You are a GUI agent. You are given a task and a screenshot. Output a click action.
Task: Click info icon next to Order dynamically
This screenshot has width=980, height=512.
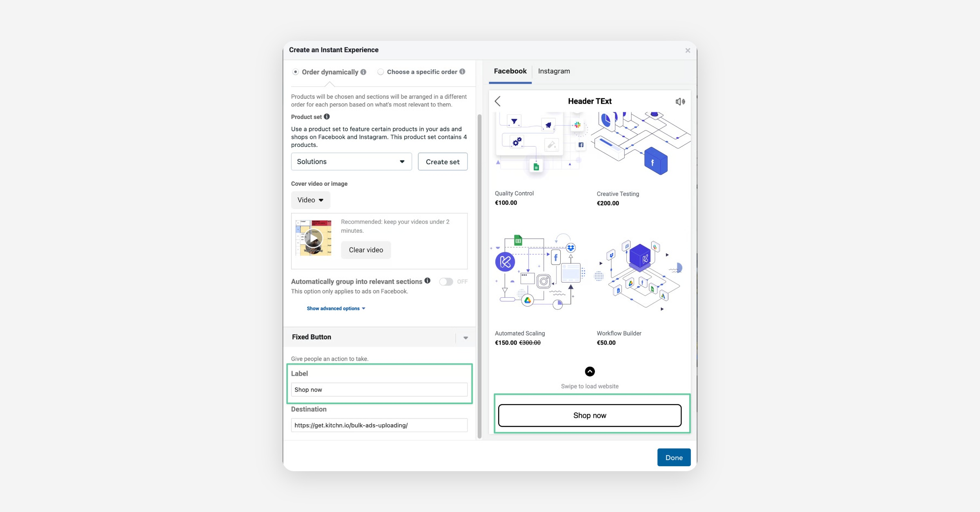pos(363,72)
